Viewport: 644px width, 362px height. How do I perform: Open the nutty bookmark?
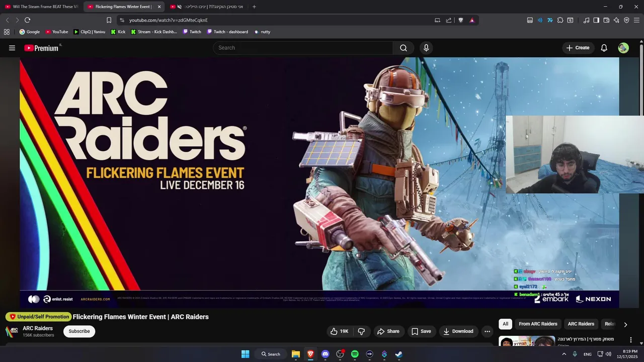tap(262, 32)
